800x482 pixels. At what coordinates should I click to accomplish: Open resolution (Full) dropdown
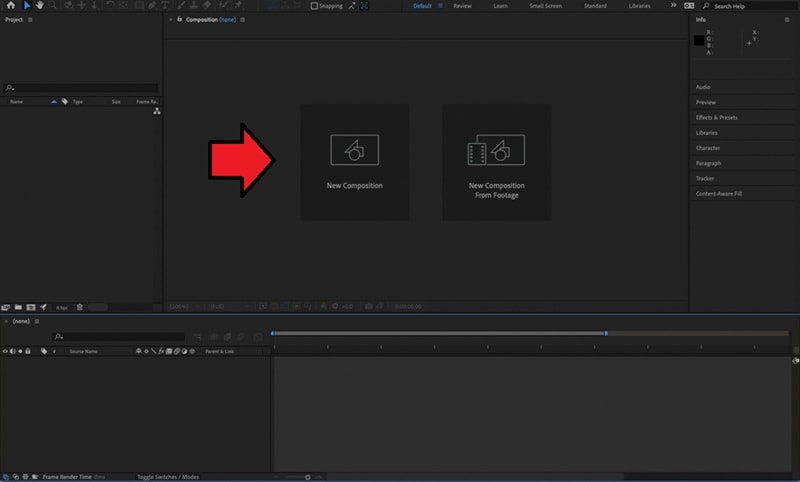[x=230, y=307]
